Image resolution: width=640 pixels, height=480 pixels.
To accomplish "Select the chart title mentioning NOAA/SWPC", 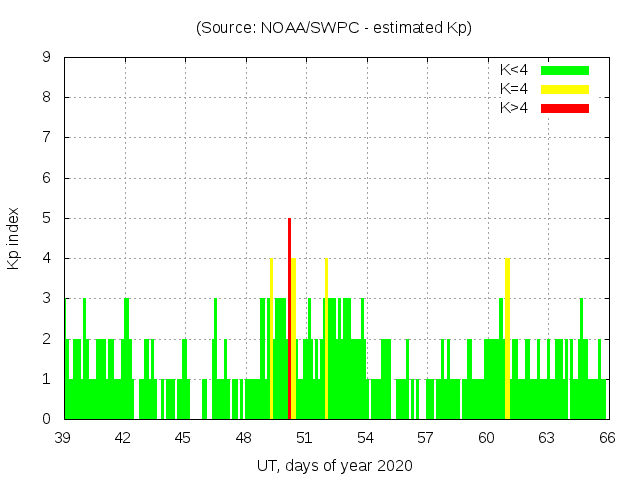I will click(x=334, y=28).
